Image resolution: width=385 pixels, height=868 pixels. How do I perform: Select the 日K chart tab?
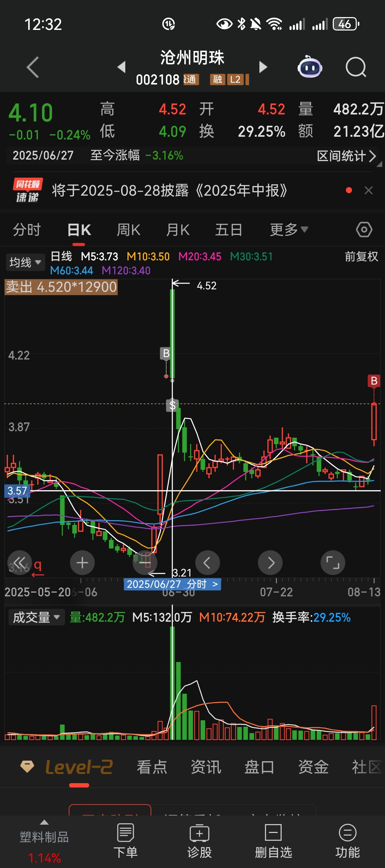pos(79,230)
